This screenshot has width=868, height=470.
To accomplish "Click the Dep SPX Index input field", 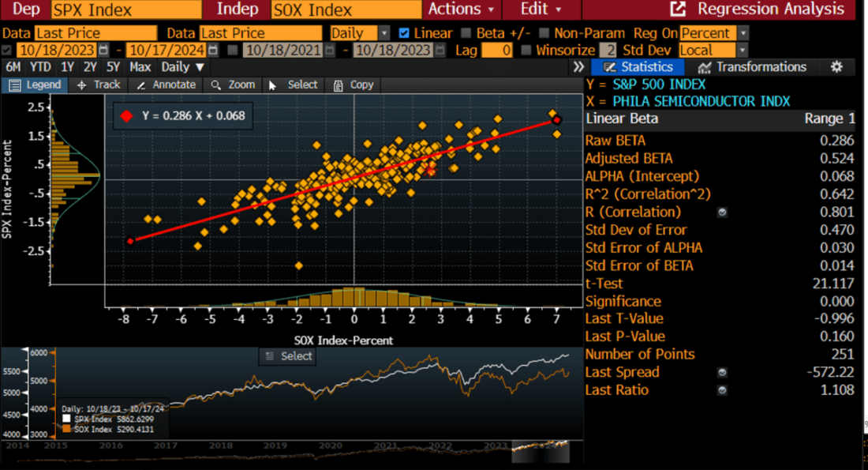I will tap(126, 9).
